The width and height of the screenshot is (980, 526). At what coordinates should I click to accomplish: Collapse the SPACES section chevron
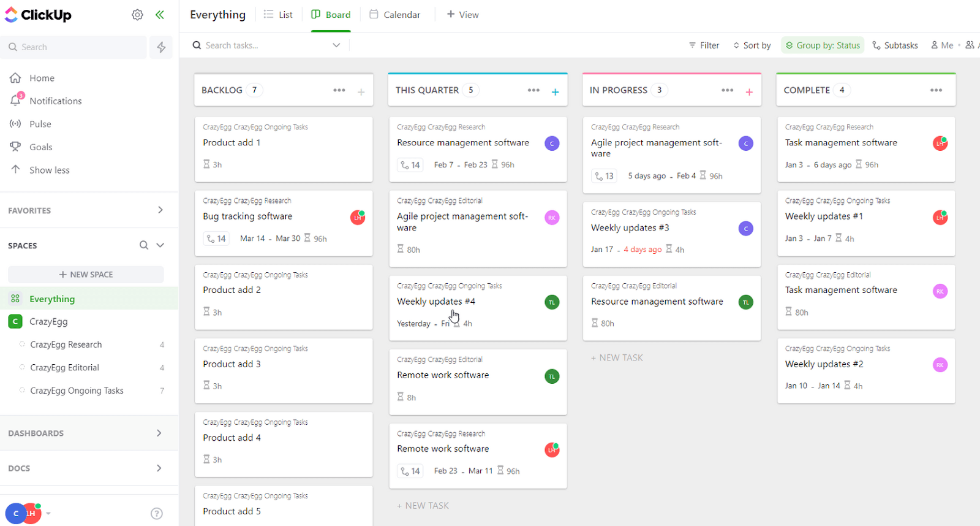coord(160,245)
